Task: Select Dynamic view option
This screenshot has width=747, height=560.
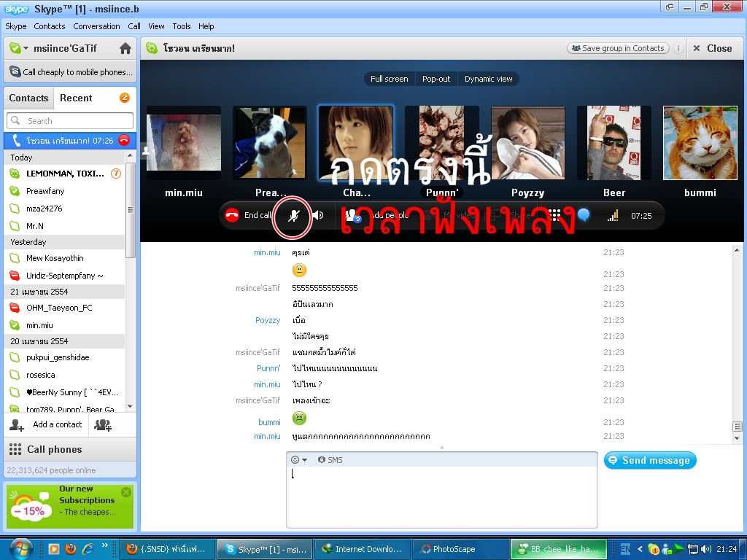Action: click(488, 79)
